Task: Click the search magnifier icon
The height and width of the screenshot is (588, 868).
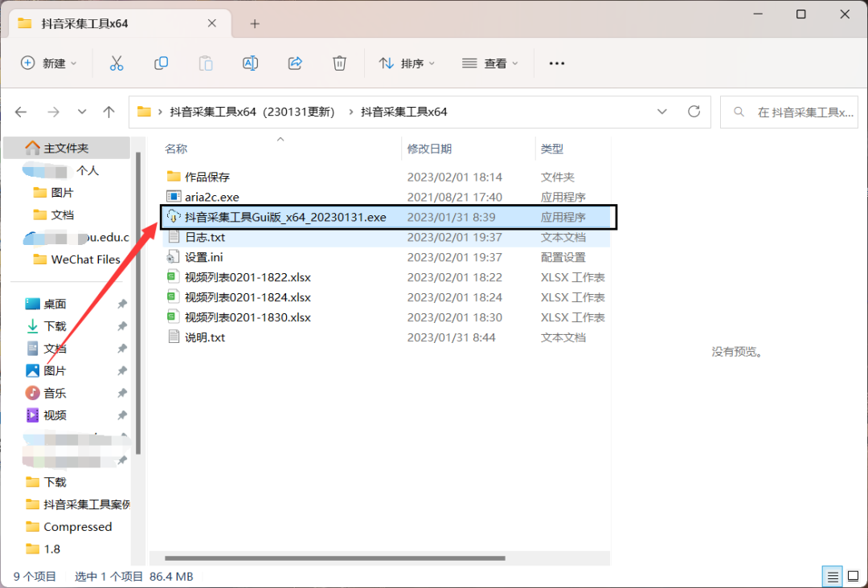Action: pos(739,112)
